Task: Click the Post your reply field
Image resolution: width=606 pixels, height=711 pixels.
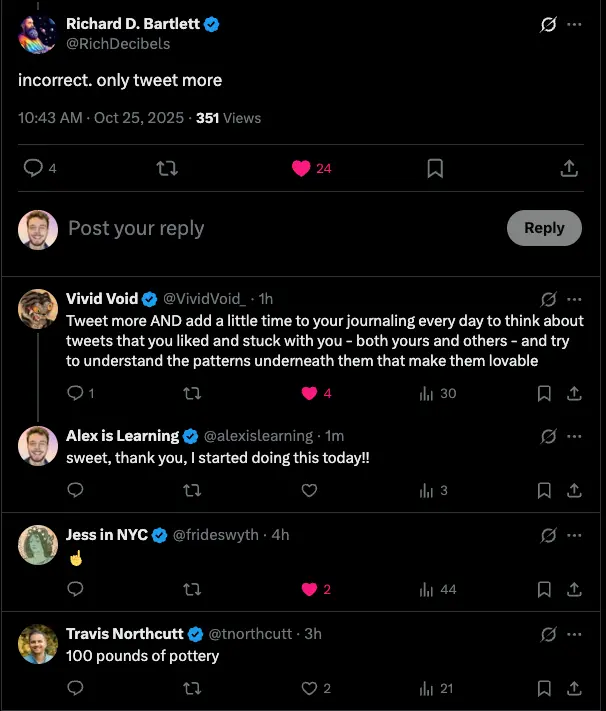Action: (x=280, y=228)
